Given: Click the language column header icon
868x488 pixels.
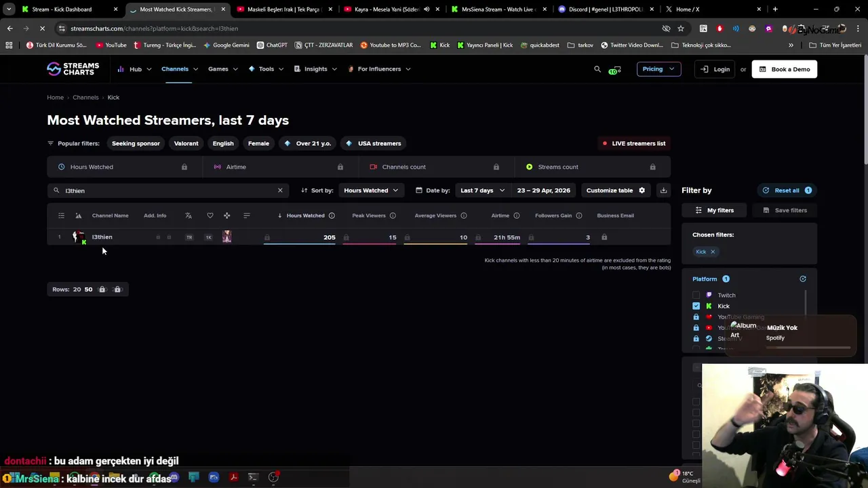Looking at the screenshot, I should pos(189,216).
